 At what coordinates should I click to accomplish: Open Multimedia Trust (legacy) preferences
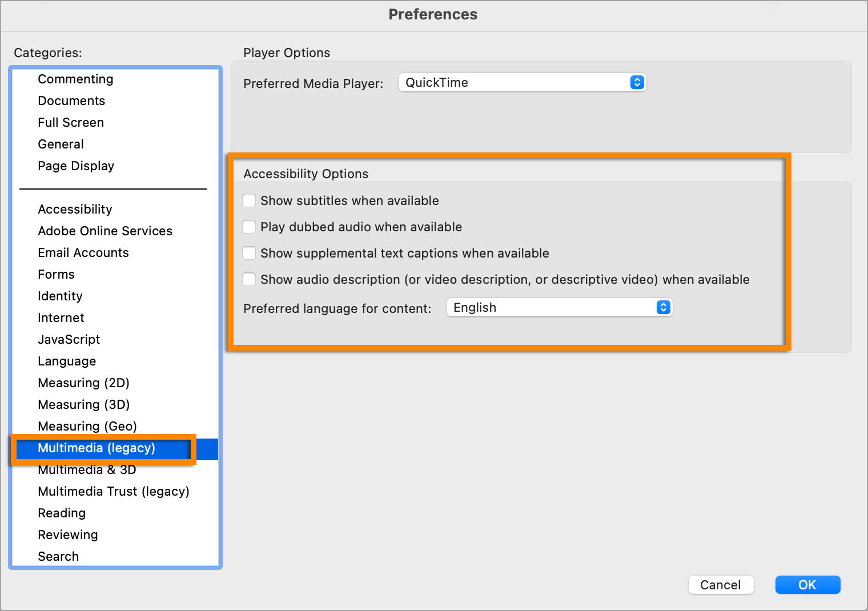click(114, 492)
